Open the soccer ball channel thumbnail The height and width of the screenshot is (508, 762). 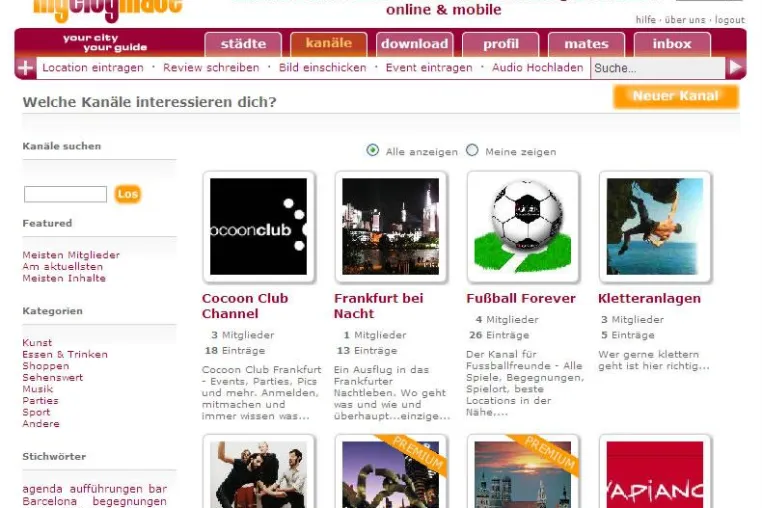tap(523, 227)
